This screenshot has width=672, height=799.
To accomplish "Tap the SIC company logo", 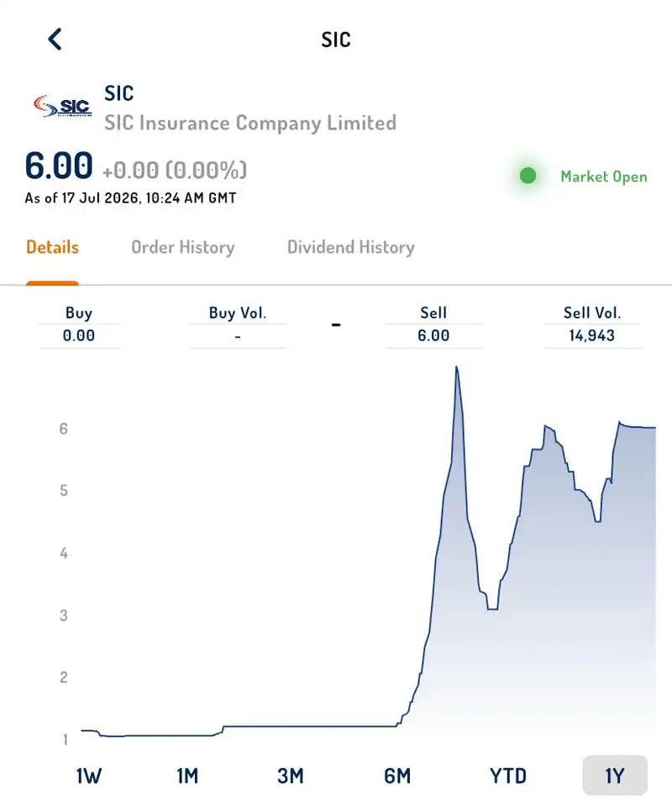I will point(63,106).
